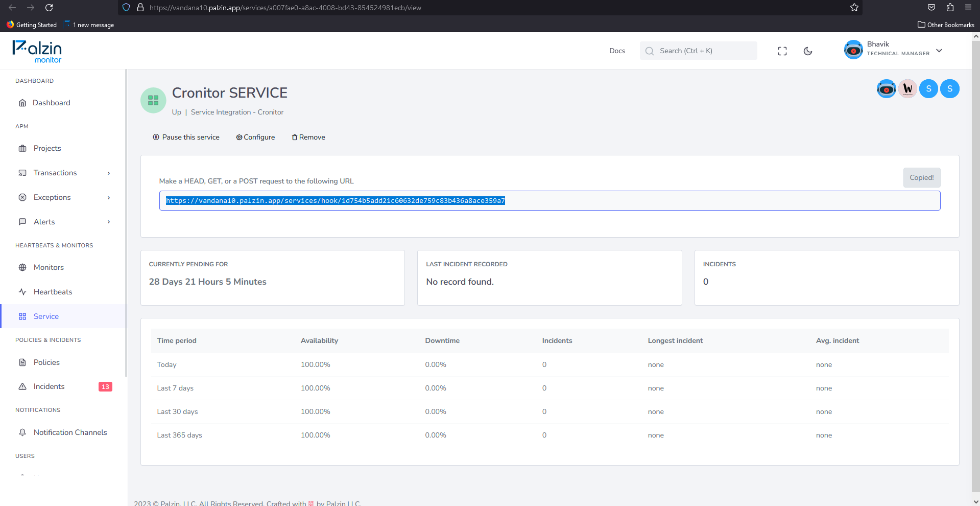Click browser reload button
Screen dimensions: 980x506
click(49, 8)
